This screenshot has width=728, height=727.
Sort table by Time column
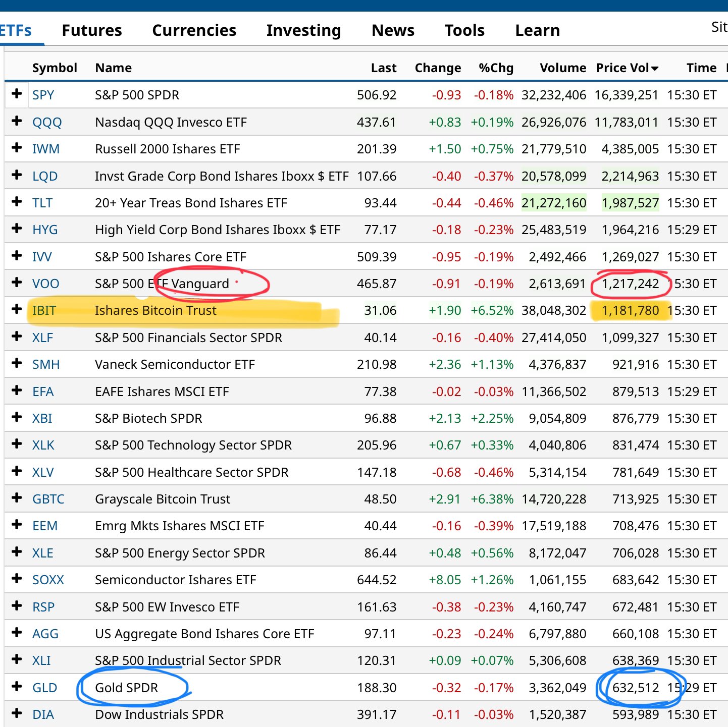(x=701, y=68)
